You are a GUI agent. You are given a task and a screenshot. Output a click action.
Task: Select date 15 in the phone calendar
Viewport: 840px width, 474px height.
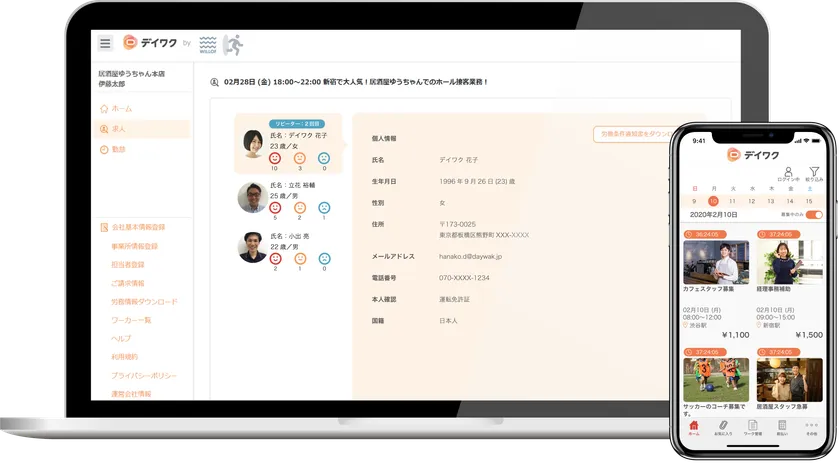coord(809,201)
